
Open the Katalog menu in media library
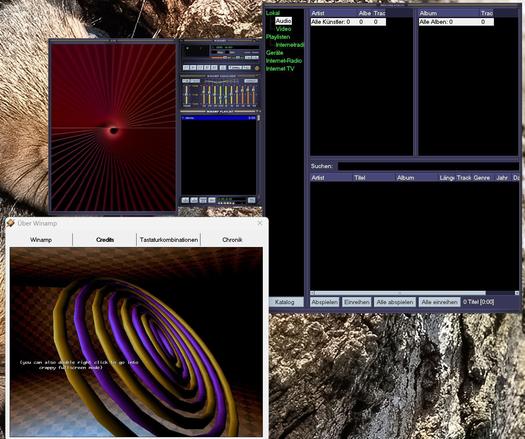(286, 302)
